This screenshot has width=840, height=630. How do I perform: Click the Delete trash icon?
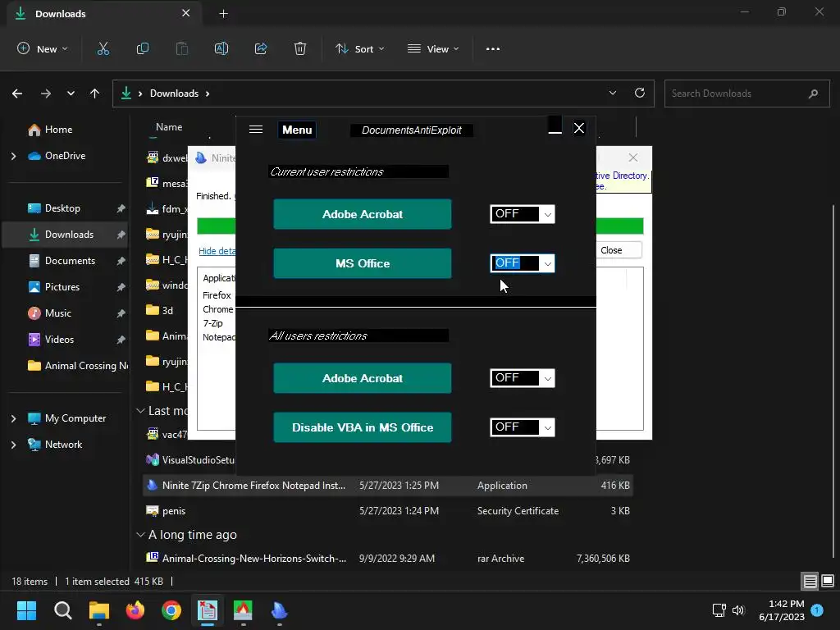[300, 48]
